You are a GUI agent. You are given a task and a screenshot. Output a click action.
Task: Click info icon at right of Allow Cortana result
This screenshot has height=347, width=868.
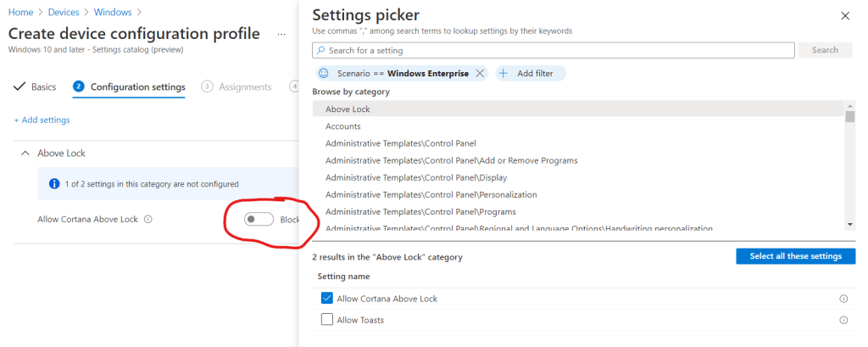point(843,299)
